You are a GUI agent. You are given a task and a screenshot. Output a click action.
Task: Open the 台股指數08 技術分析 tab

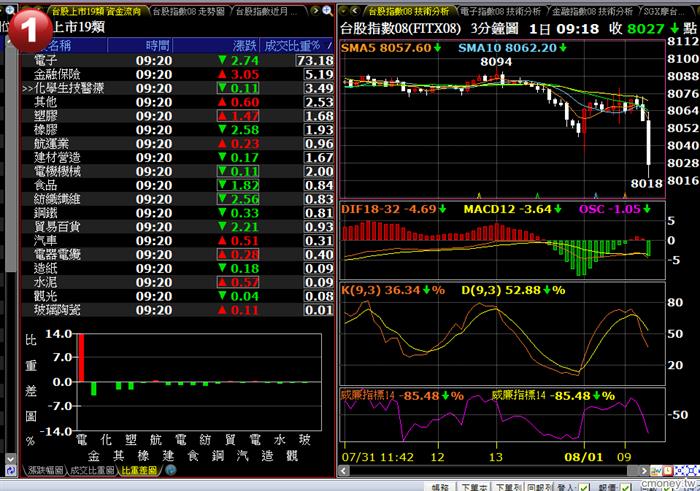coord(408,11)
